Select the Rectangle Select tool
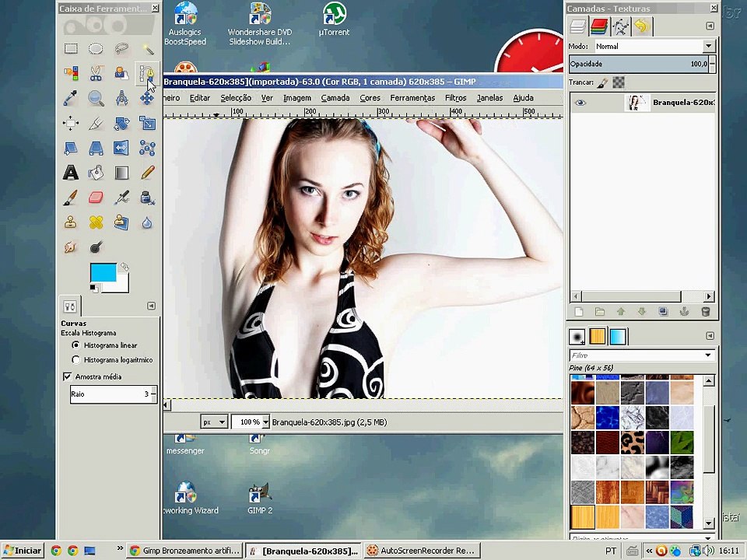747x560 pixels. point(71,48)
